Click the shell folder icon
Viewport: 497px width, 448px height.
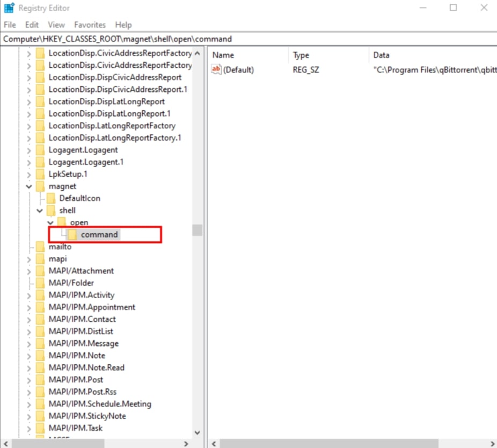51,211
